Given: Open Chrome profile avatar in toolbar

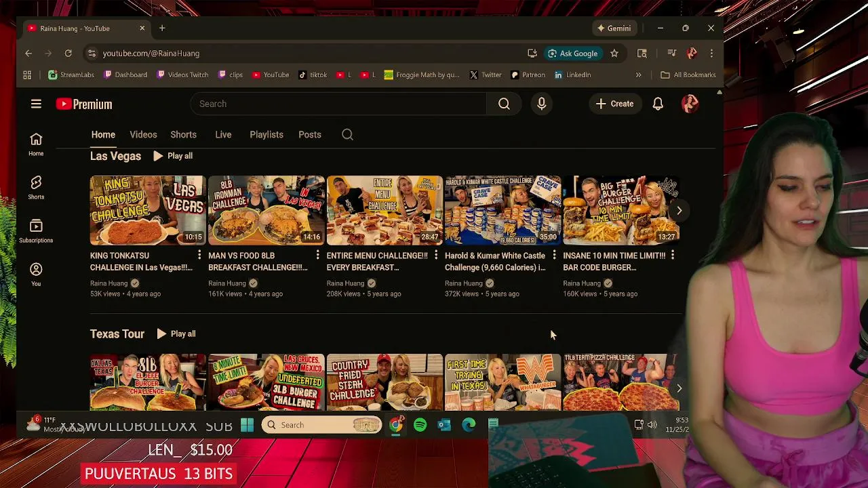Looking at the screenshot, I should click(x=692, y=53).
